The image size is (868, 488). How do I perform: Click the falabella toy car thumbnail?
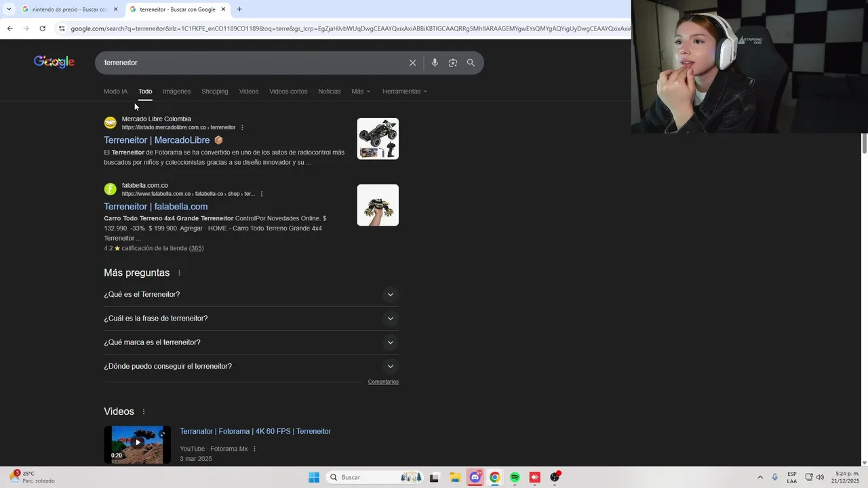378,205
